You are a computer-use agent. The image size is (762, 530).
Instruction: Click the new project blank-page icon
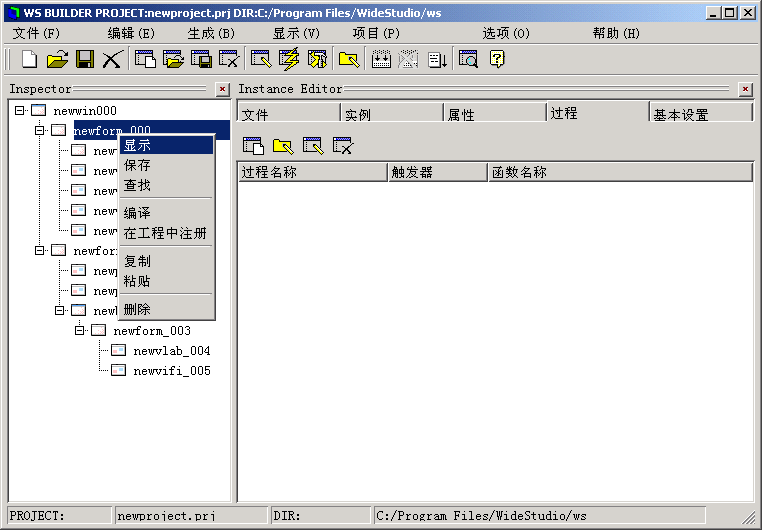point(29,59)
